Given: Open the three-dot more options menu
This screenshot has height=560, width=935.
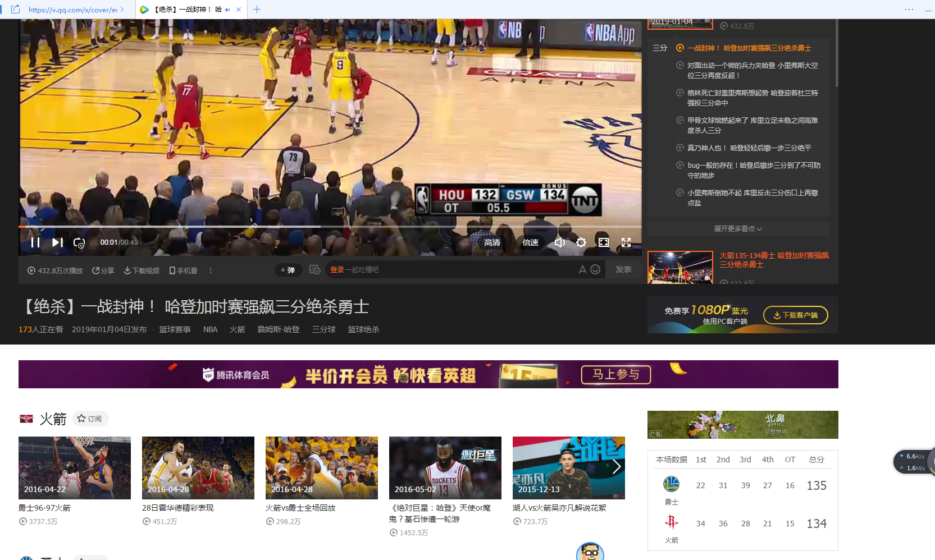Looking at the screenshot, I should (211, 270).
